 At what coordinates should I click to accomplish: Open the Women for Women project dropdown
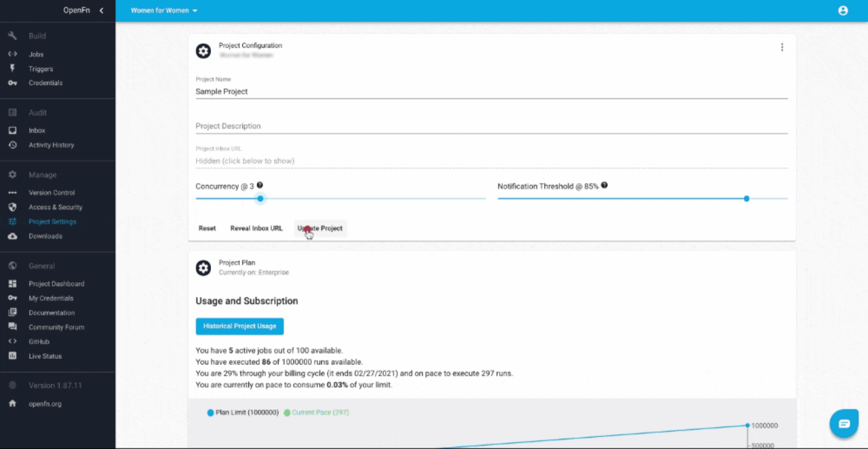click(x=164, y=11)
